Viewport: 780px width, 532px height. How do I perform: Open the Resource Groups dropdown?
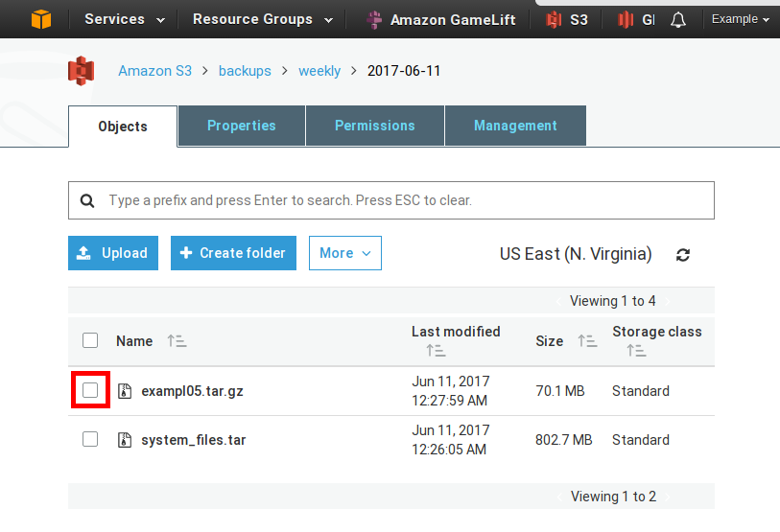click(x=262, y=19)
